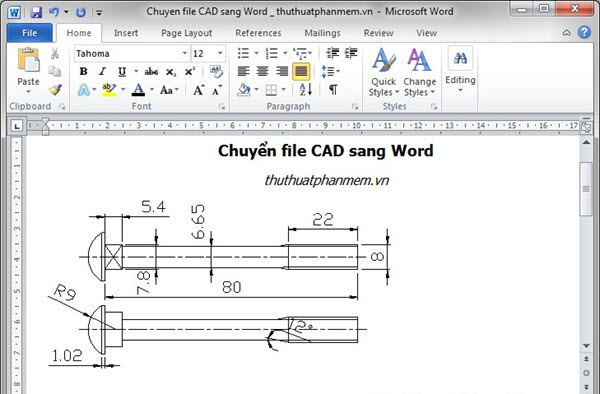Open Change Styles menu
This screenshot has height=394, width=600.
click(x=419, y=72)
